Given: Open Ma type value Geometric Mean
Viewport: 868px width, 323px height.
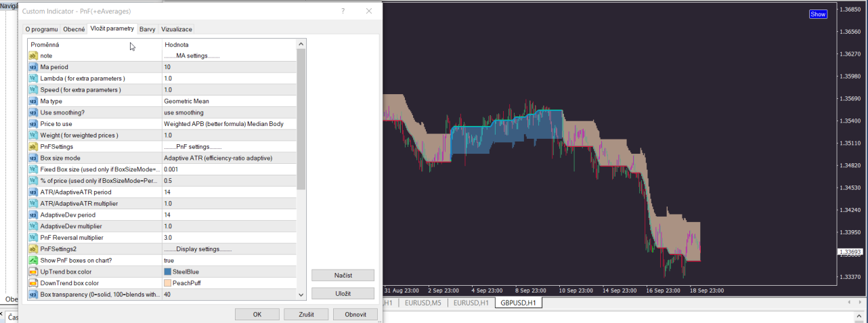Looking at the screenshot, I should pyautogui.click(x=230, y=101).
